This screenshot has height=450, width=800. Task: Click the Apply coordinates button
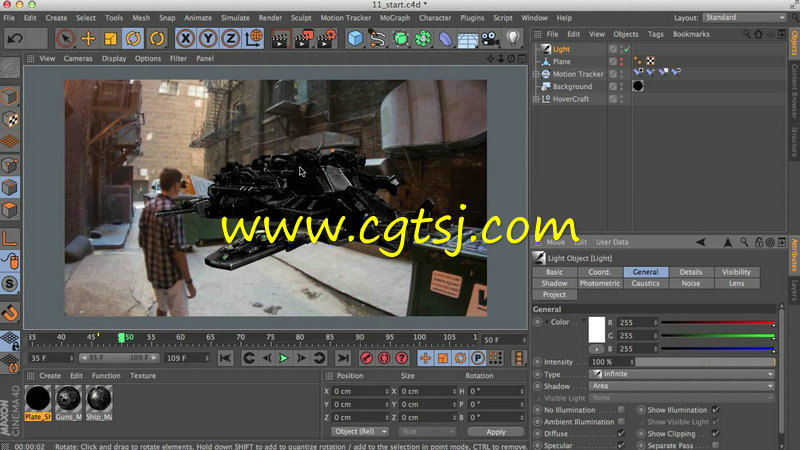pyautogui.click(x=496, y=432)
